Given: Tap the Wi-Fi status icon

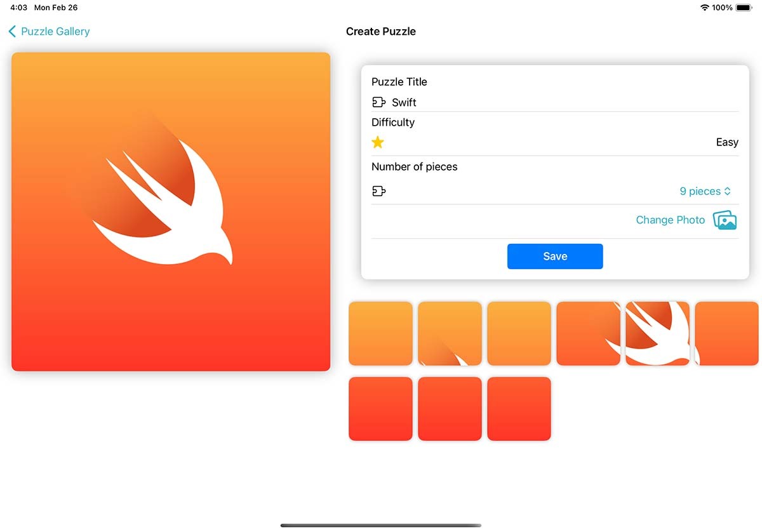Looking at the screenshot, I should point(704,8).
